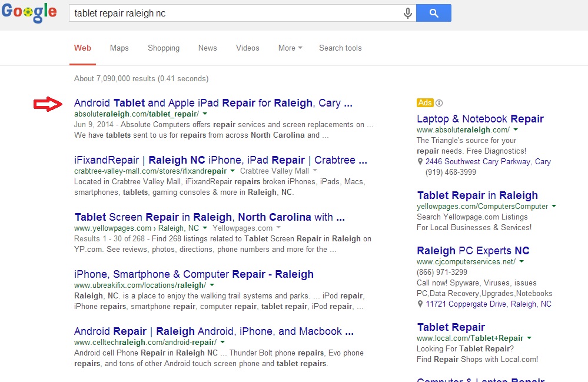The width and height of the screenshot is (588, 382).
Task: Open Raleigh PC Experts NC ad
Action: click(x=473, y=251)
